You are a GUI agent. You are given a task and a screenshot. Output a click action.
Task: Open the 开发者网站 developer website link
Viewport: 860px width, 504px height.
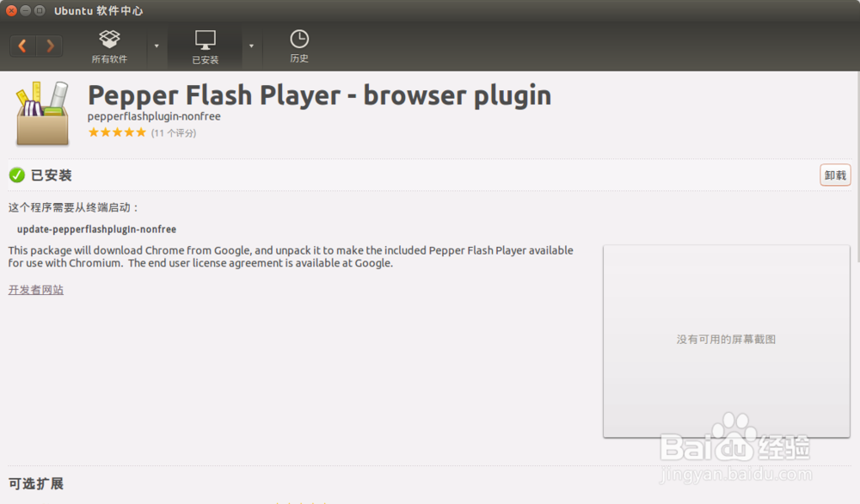(35, 290)
